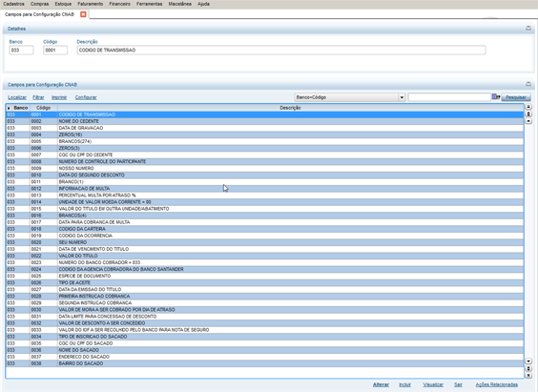Viewport: 538px width, 392px height.
Task: Click the Pesquisar button
Action: click(516, 97)
